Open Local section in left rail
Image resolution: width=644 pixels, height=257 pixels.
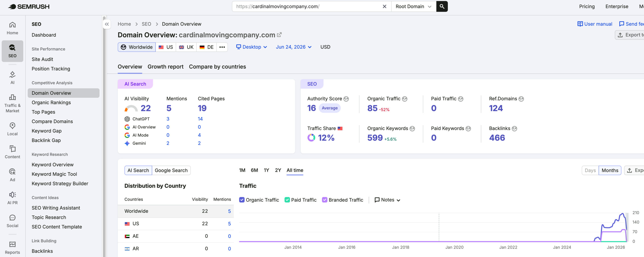click(x=12, y=129)
